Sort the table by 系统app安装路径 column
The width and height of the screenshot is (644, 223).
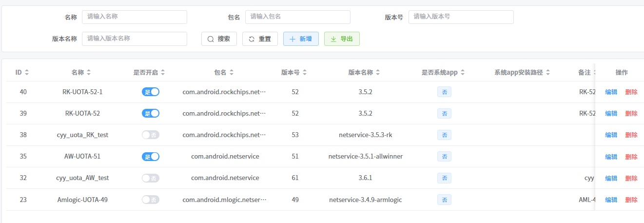(x=548, y=72)
